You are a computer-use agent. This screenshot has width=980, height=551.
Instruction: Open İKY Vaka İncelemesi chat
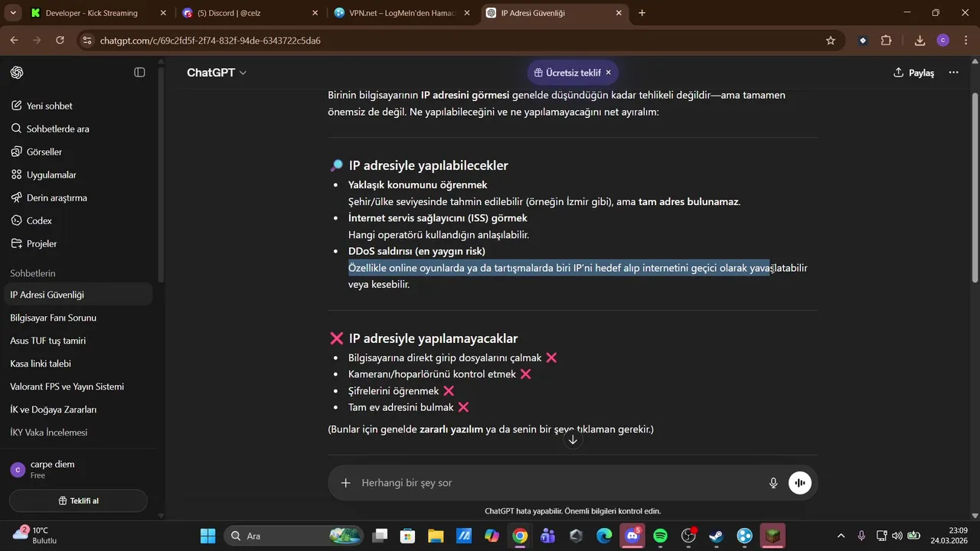click(x=78, y=432)
